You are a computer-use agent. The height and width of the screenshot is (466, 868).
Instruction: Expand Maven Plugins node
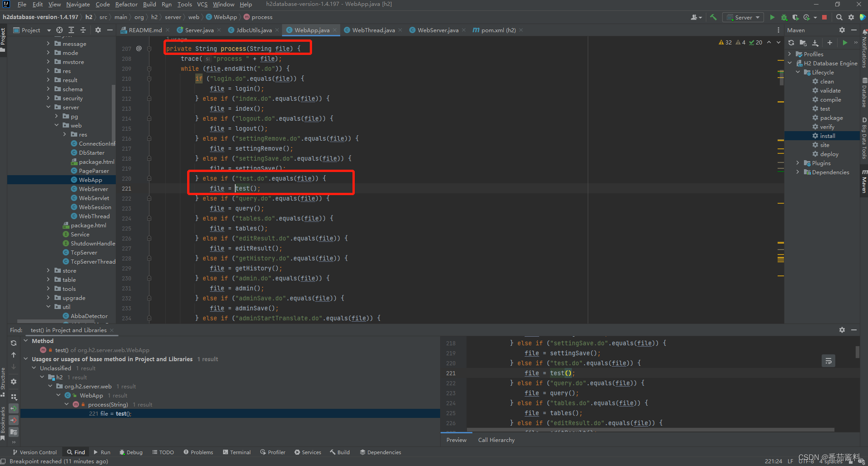point(798,163)
